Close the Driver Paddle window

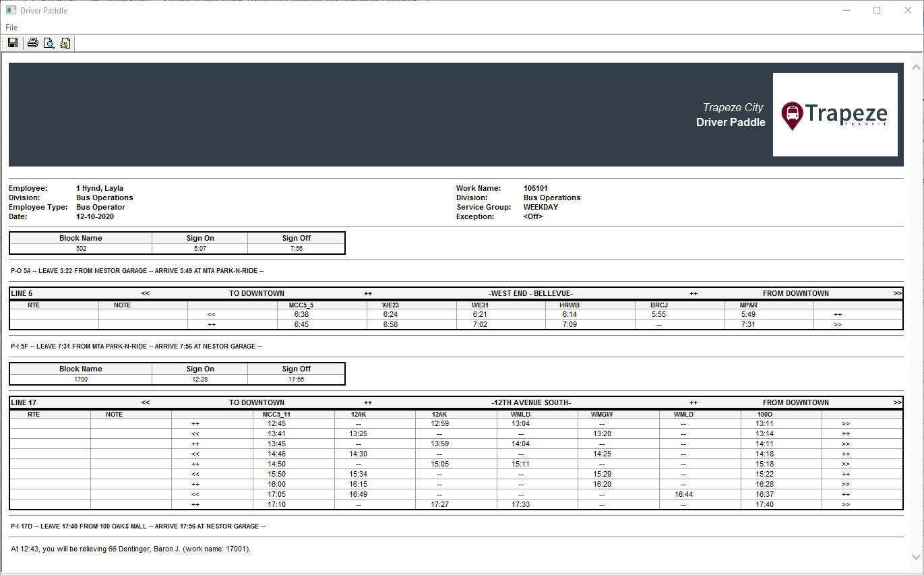(x=908, y=10)
